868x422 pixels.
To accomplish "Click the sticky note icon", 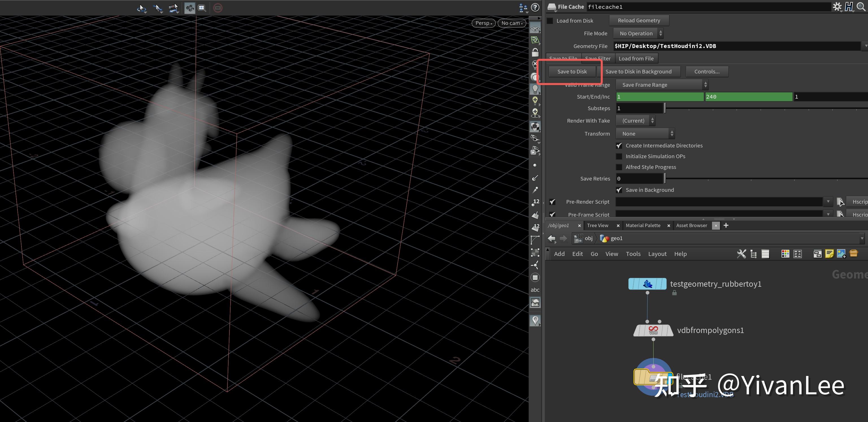I will (x=829, y=254).
